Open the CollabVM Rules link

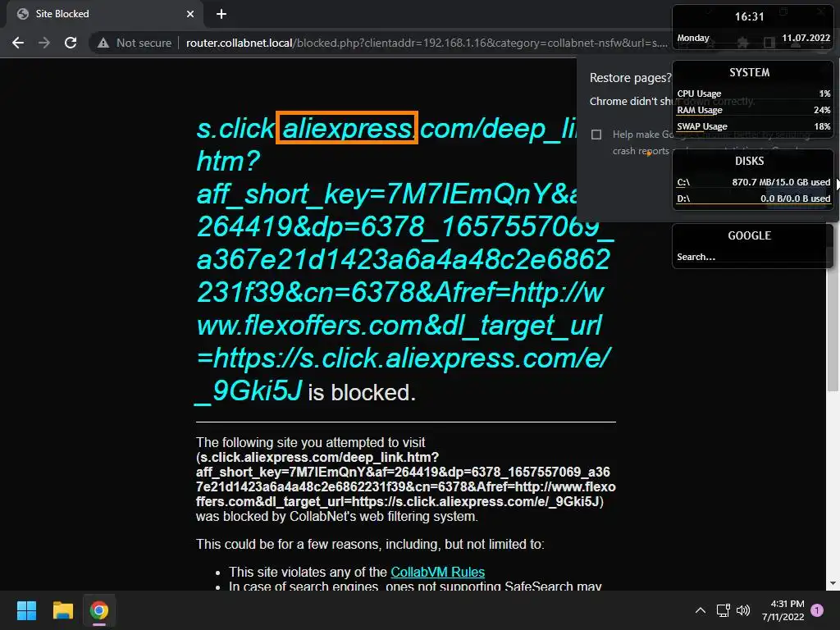(x=438, y=572)
